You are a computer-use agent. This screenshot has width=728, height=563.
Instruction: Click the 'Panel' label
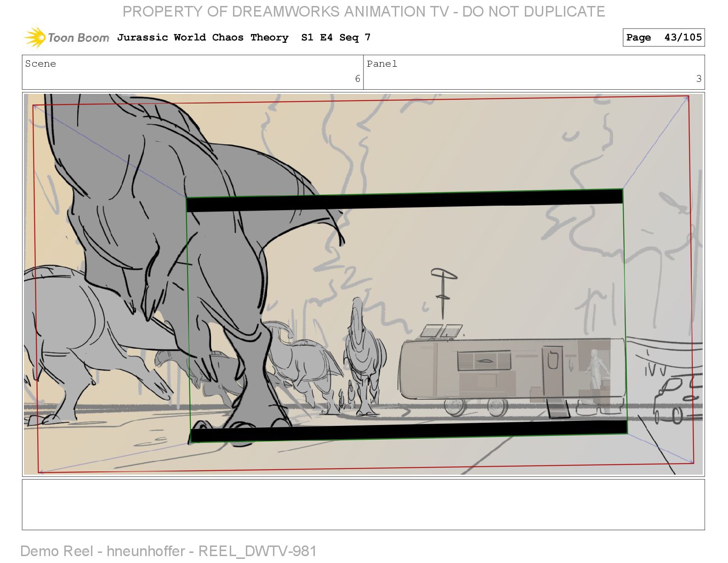coord(382,63)
